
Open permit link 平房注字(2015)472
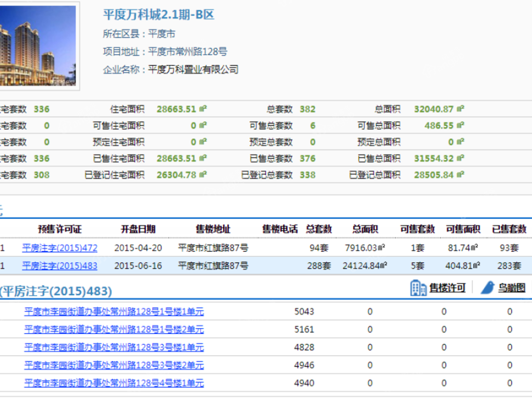(60, 248)
